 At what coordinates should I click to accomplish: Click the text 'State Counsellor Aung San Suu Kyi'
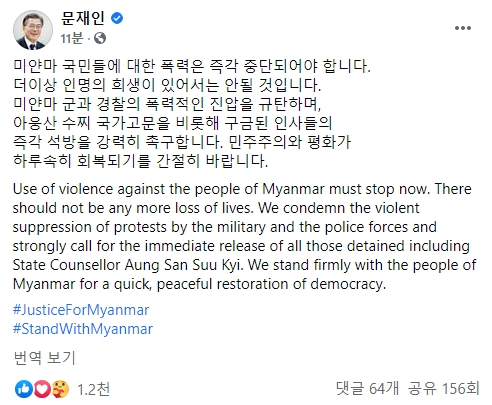click(x=127, y=265)
